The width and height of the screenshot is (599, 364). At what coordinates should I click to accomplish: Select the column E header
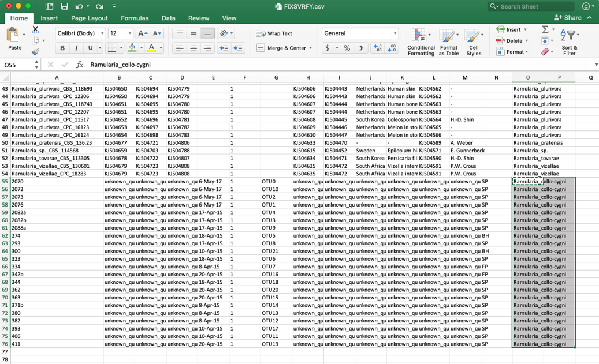(x=213, y=77)
